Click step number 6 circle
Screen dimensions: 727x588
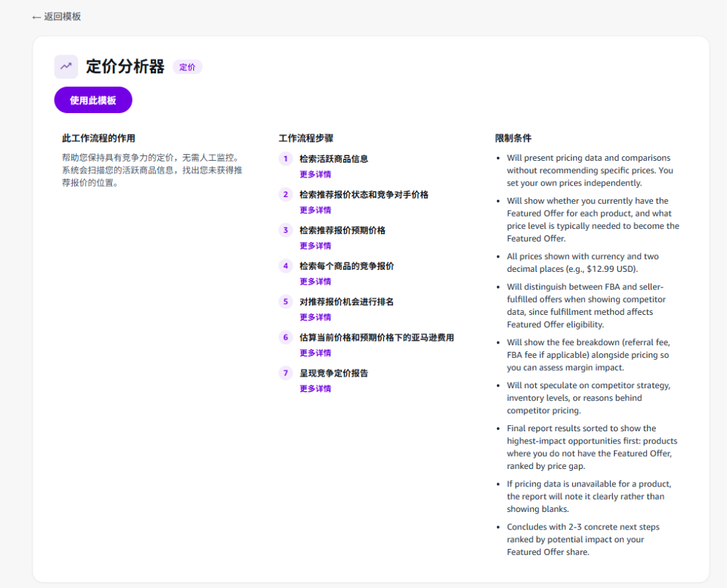point(285,337)
